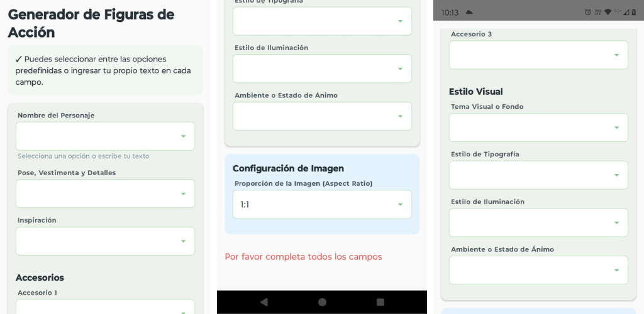Image resolution: width=644 pixels, height=314 pixels.
Task: Click the 'Proporción de la Imagen (Aspect Ratio)' label
Action: point(304,183)
